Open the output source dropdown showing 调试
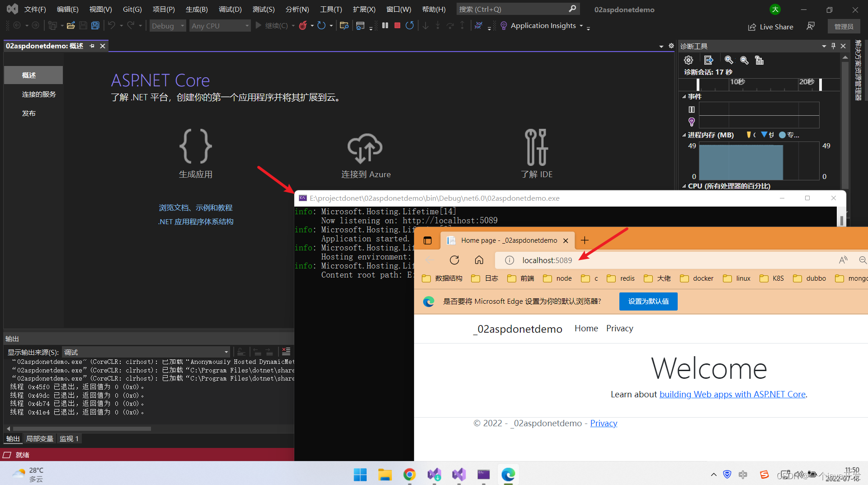Viewport: 868px width, 485px height. (x=146, y=352)
